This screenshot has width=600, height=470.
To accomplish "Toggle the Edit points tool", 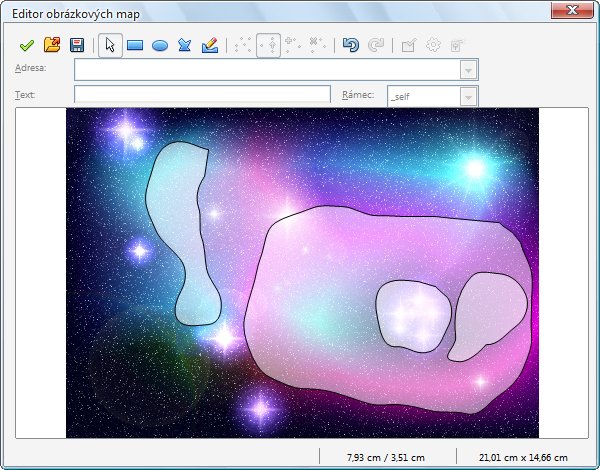I will point(243,45).
